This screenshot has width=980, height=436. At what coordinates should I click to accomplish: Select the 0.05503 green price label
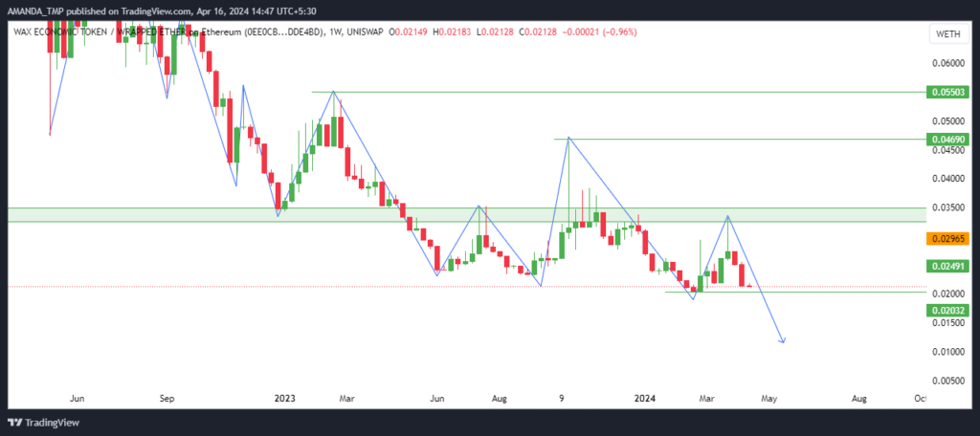[948, 92]
